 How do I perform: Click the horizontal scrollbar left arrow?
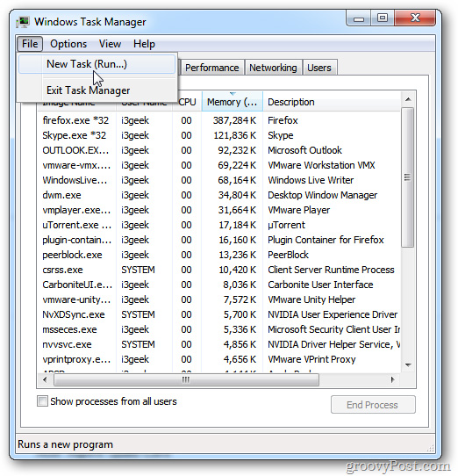point(45,379)
